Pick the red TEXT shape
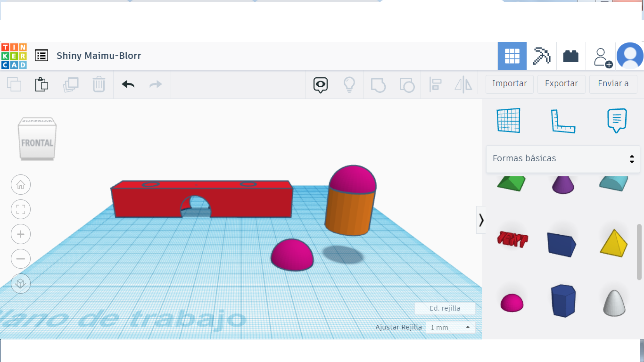644x362 pixels. click(x=512, y=239)
